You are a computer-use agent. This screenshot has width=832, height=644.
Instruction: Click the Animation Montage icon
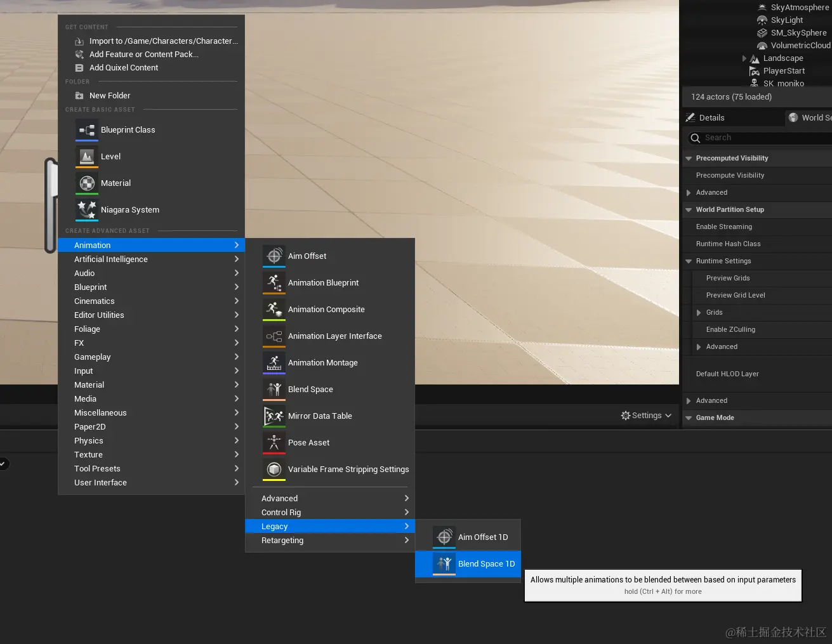(274, 362)
